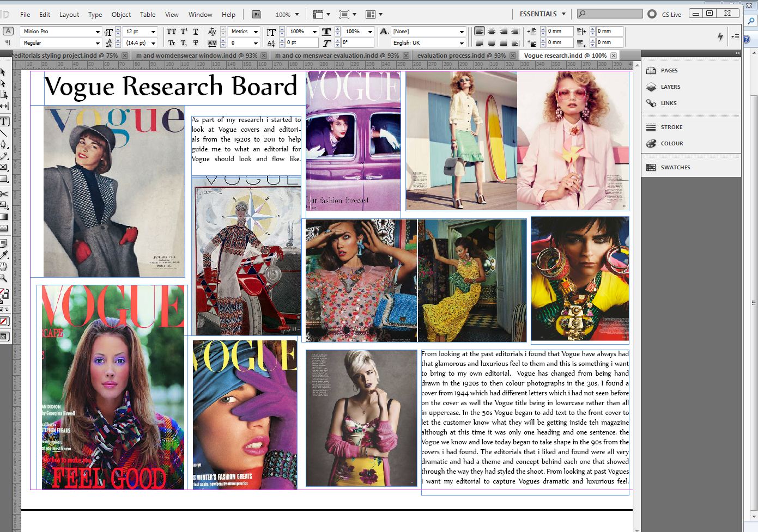Viewport: 758px width, 532px height.
Task: Pick the Scissors tool
Action: pos(3,193)
